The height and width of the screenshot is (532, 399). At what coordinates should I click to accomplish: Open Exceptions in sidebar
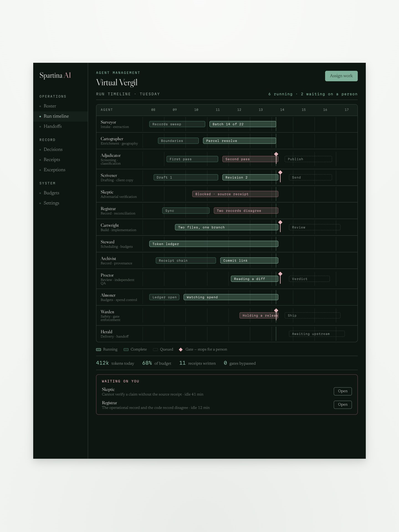point(55,170)
